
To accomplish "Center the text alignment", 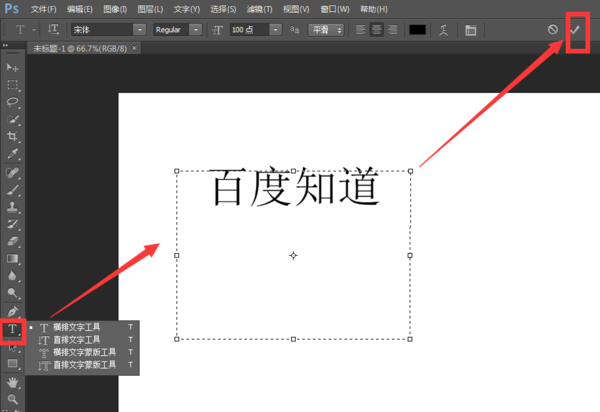I will pos(377,30).
